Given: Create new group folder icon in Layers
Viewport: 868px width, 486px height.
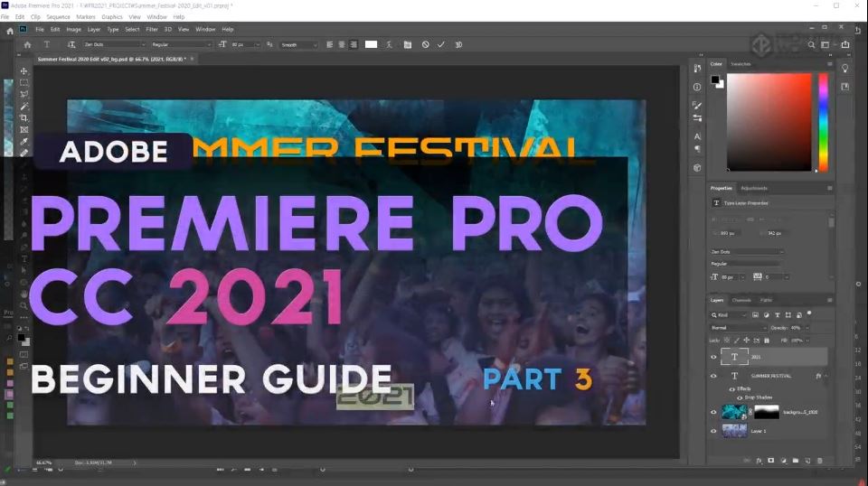Looking at the screenshot, I should click(x=796, y=461).
